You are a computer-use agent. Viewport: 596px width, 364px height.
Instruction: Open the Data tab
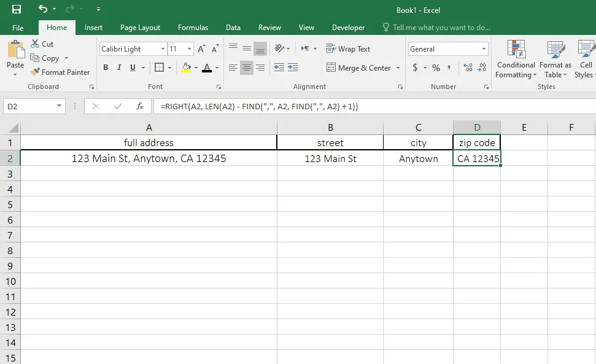tap(233, 28)
